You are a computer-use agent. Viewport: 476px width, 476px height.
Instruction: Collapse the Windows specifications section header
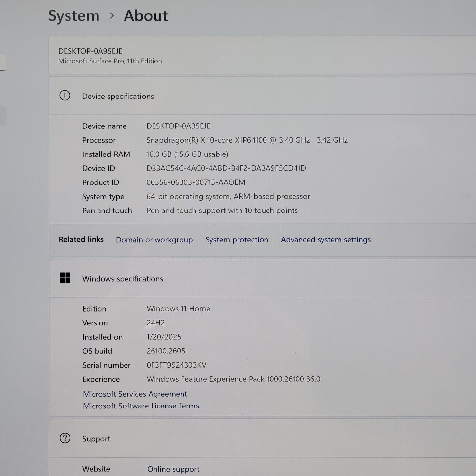coord(263,278)
